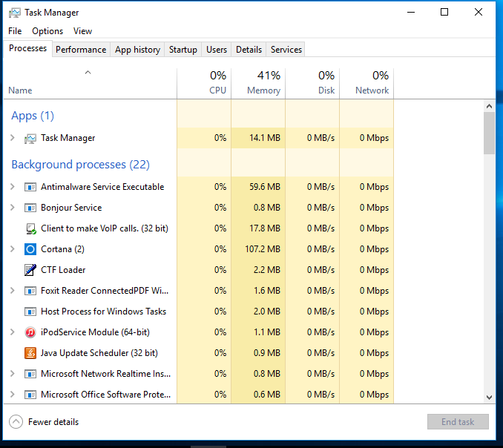Click the Microsoft Office Software Protection icon
Image resolution: width=503 pixels, height=448 pixels.
[x=30, y=395]
